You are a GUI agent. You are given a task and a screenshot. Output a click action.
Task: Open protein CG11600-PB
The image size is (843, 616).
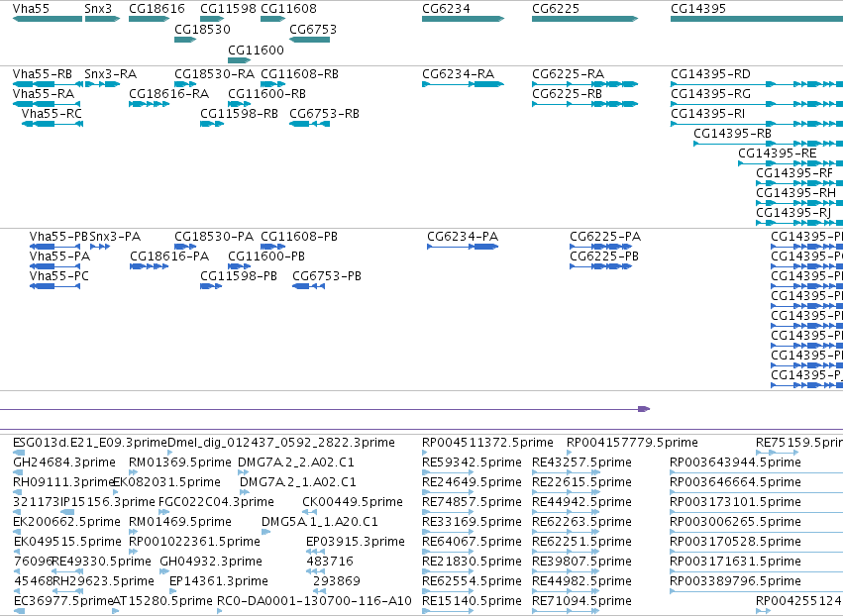pyautogui.click(x=240, y=266)
